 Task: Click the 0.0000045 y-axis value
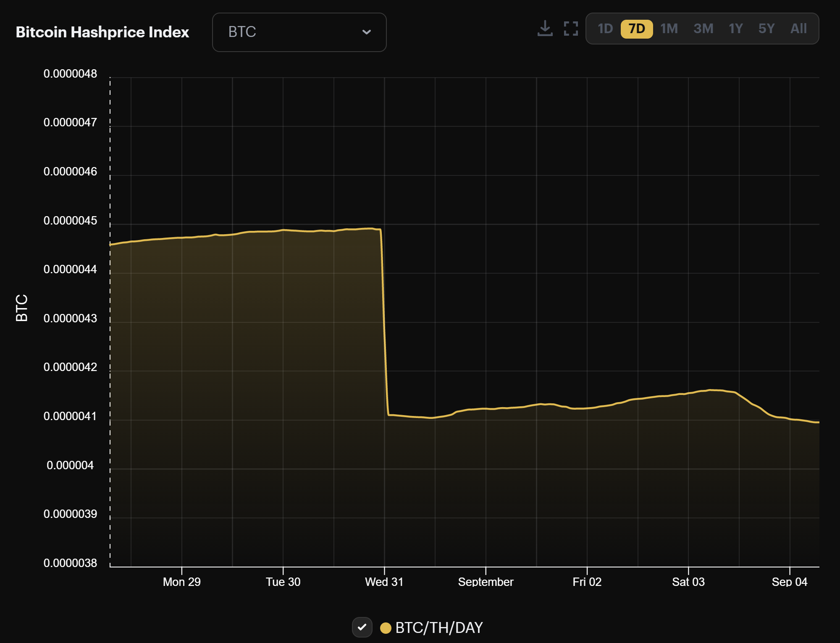pos(70,220)
